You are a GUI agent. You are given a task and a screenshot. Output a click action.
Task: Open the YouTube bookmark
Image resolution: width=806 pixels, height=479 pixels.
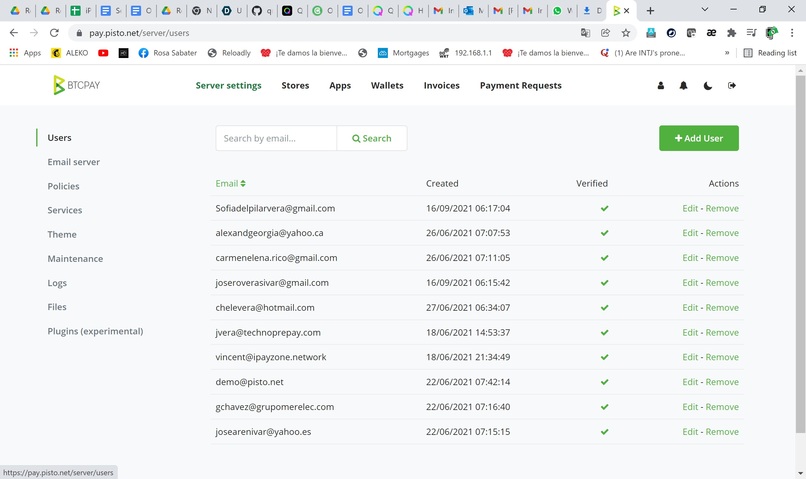pyautogui.click(x=103, y=53)
